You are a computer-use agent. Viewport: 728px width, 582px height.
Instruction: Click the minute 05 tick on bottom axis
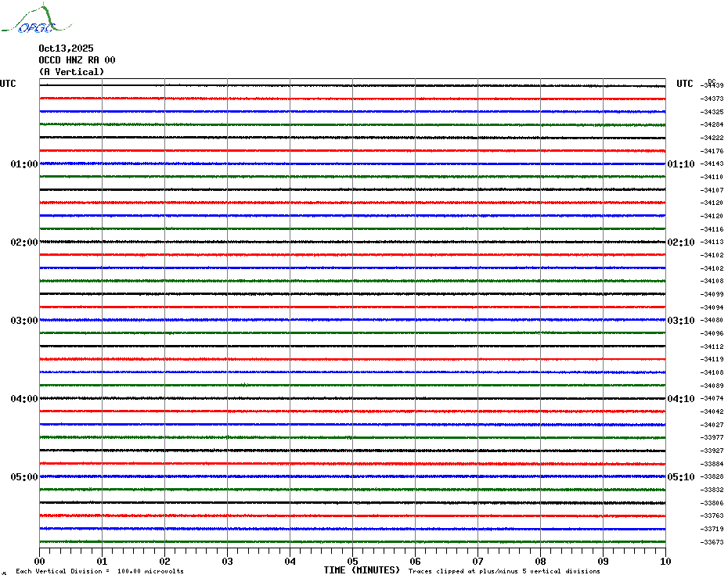[x=352, y=561]
